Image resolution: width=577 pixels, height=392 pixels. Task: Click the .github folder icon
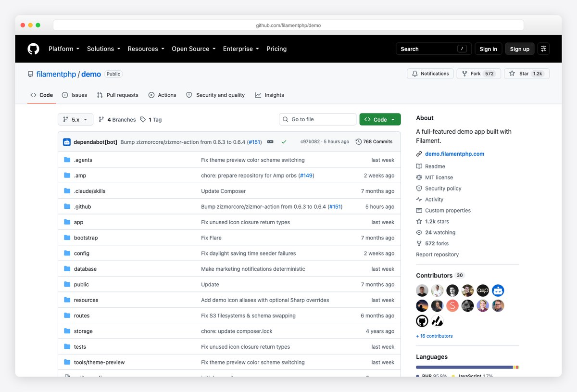[67, 206]
